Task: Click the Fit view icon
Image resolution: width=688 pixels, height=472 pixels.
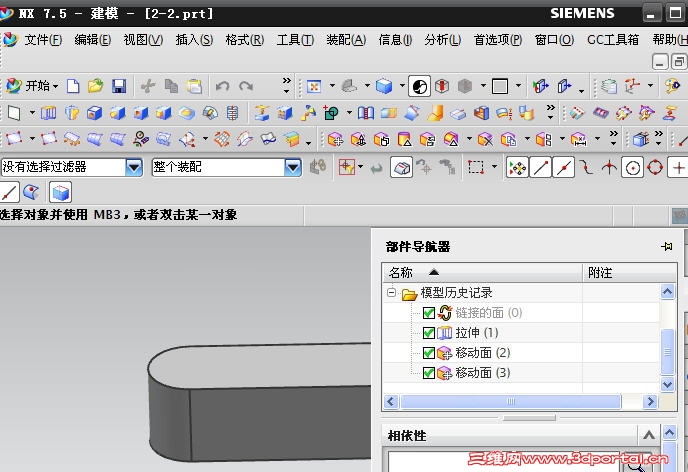Action: [x=314, y=86]
